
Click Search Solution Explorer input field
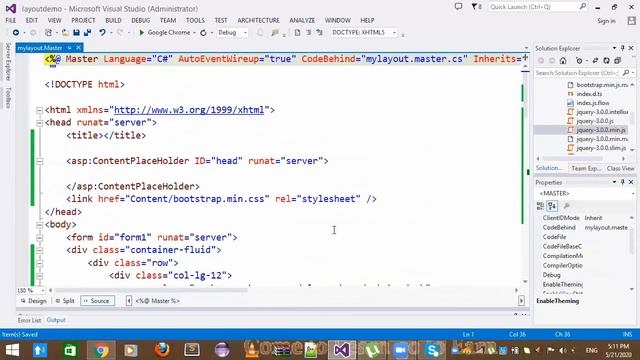click(x=577, y=73)
